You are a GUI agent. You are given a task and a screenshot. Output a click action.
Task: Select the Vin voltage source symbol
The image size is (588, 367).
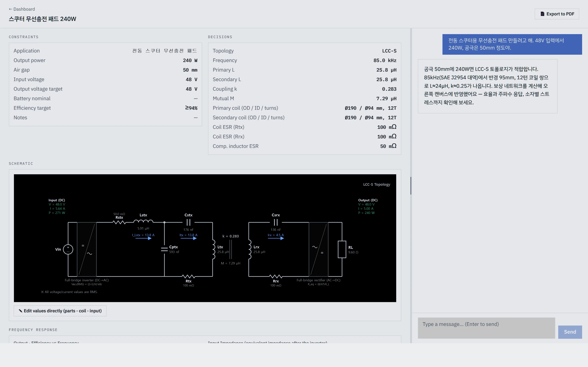tap(68, 249)
